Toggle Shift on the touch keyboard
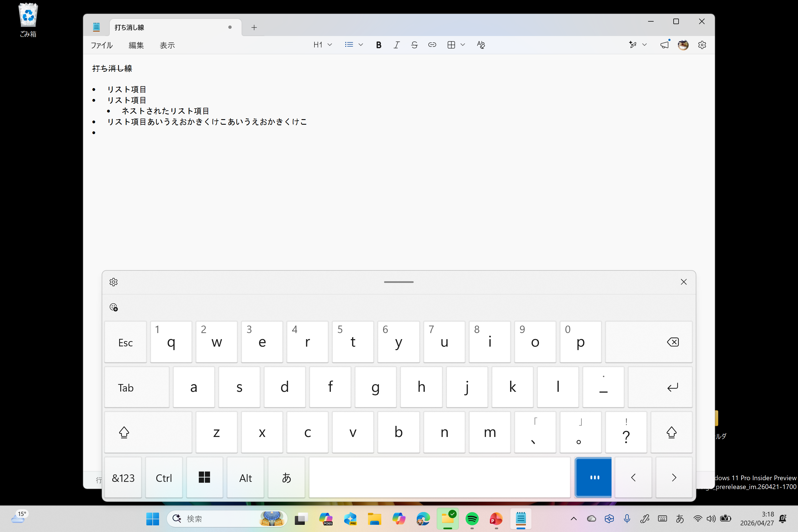This screenshot has width=798, height=532. pyautogui.click(x=124, y=433)
